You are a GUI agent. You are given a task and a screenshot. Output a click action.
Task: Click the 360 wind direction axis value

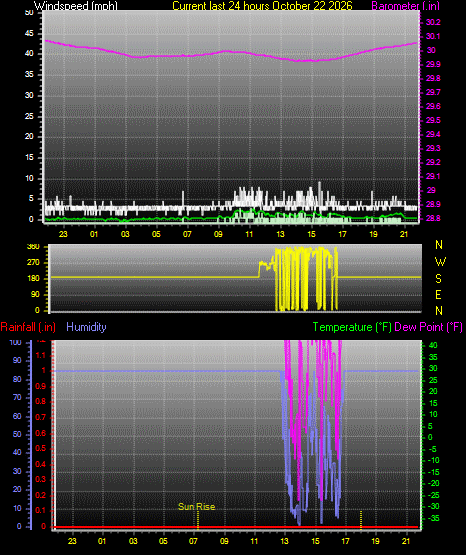33,247
